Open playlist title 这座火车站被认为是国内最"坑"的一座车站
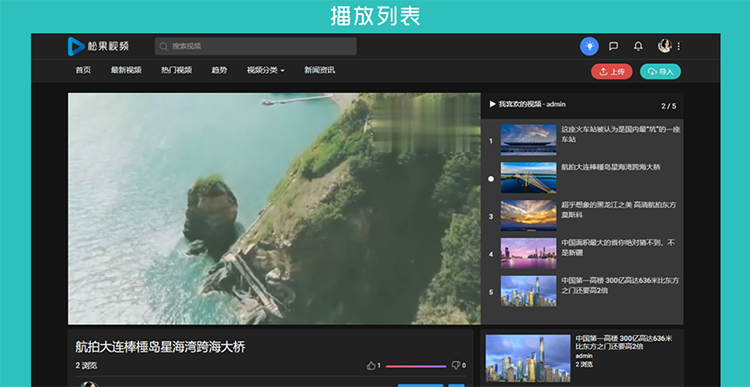 click(x=620, y=134)
